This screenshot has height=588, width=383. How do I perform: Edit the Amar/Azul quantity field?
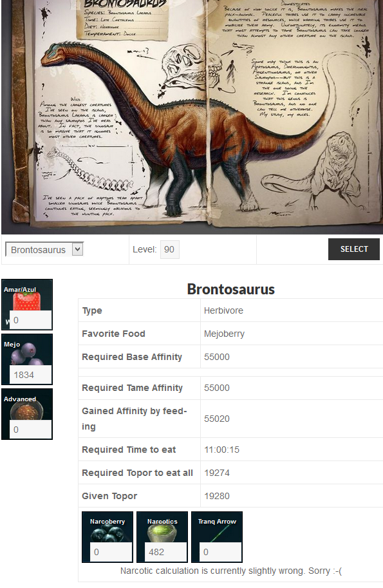click(30, 320)
